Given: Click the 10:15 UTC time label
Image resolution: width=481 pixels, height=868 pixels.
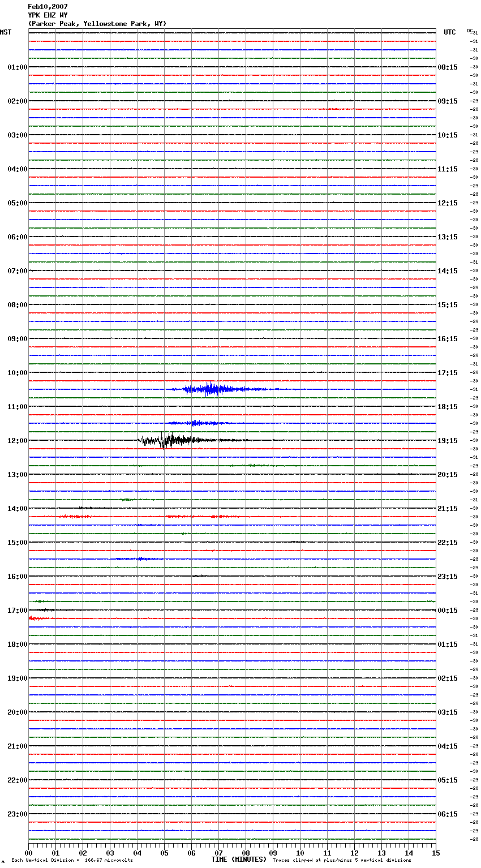Looking at the screenshot, I should [448, 135].
